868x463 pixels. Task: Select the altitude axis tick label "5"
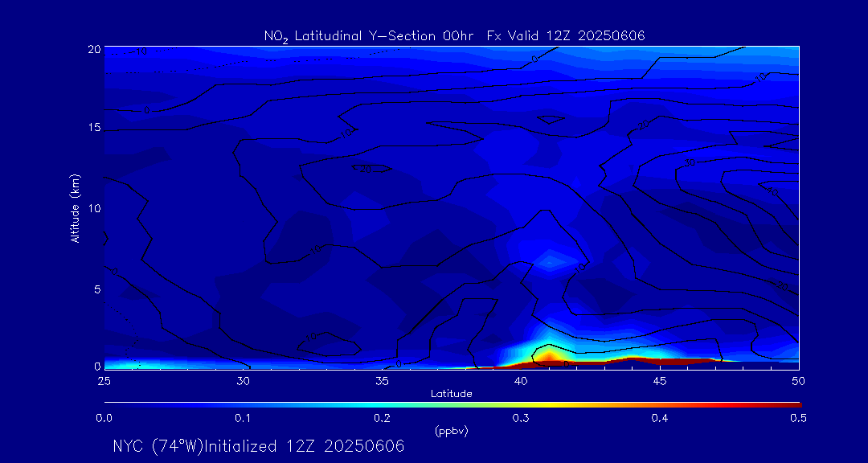tap(97, 289)
